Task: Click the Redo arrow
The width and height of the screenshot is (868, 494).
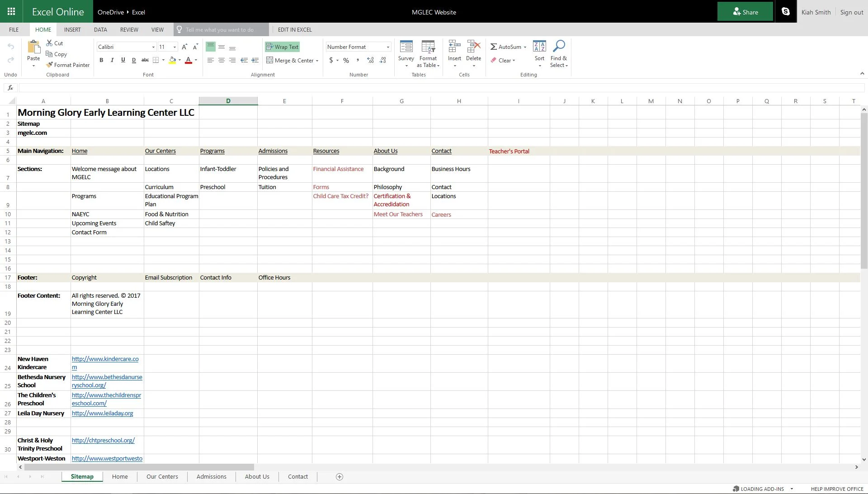Action: [x=11, y=60]
